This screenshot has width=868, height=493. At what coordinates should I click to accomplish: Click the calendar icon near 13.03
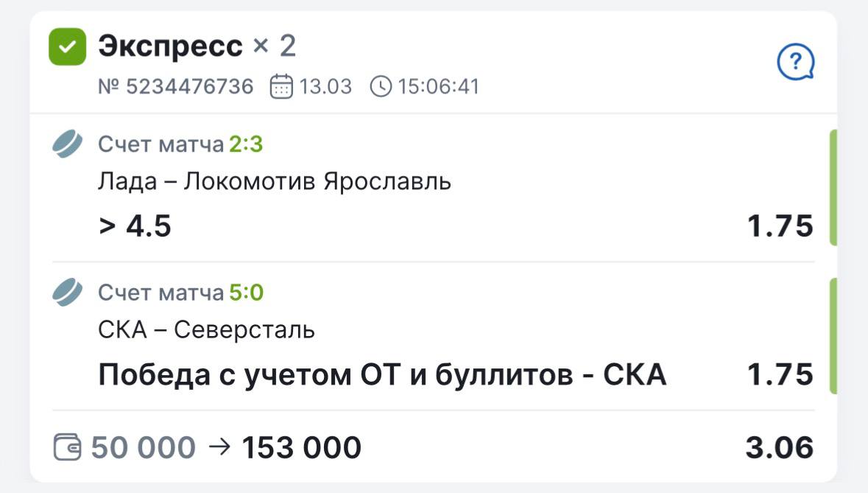[x=281, y=87]
